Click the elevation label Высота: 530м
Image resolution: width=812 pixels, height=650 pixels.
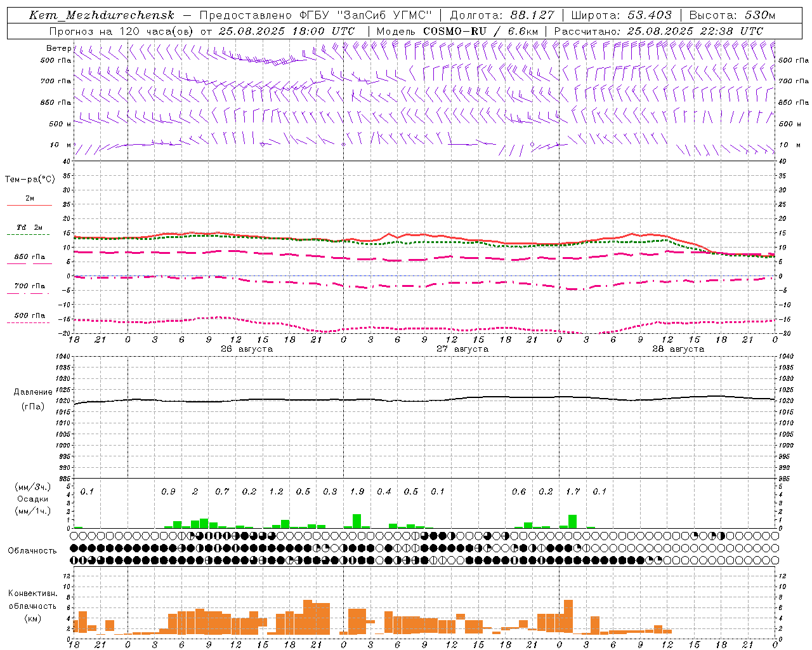click(732, 15)
